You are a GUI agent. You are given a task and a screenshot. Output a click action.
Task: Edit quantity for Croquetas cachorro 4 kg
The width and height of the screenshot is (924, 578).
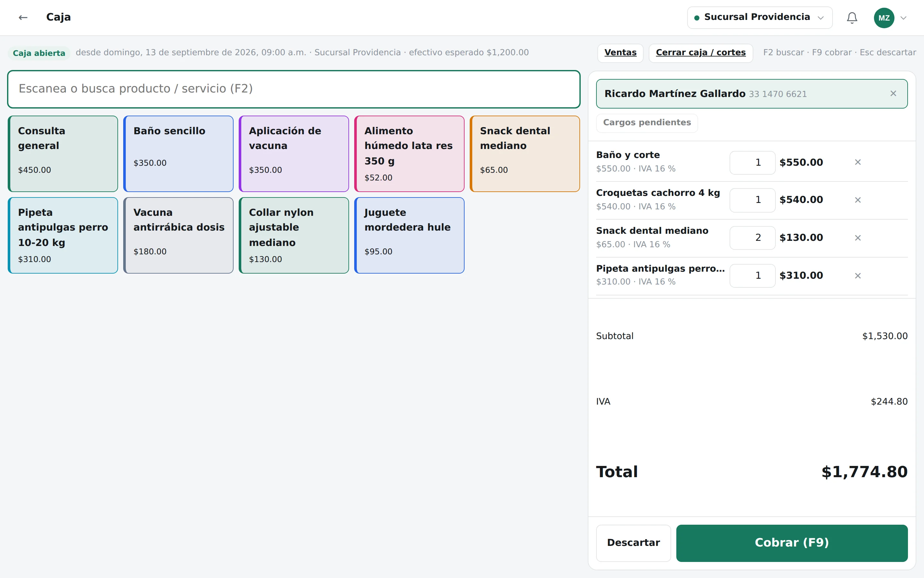click(x=752, y=200)
